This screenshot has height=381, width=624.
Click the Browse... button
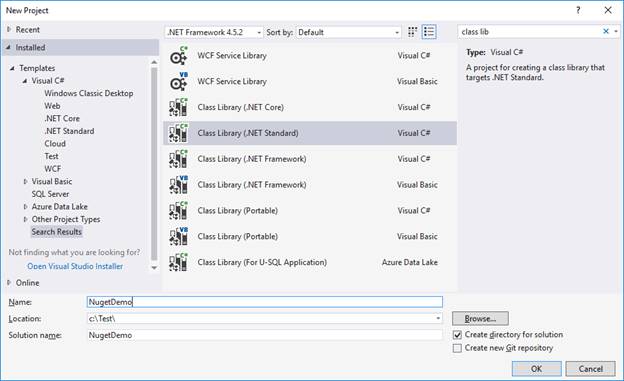click(x=480, y=318)
